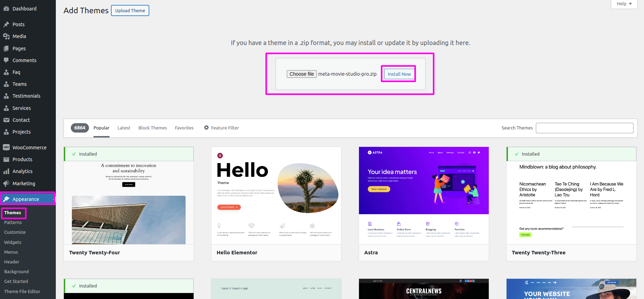Image resolution: width=644 pixels, height=299 pixels.
Task: Open Theme File Editor submenu item
Action: 22,291
